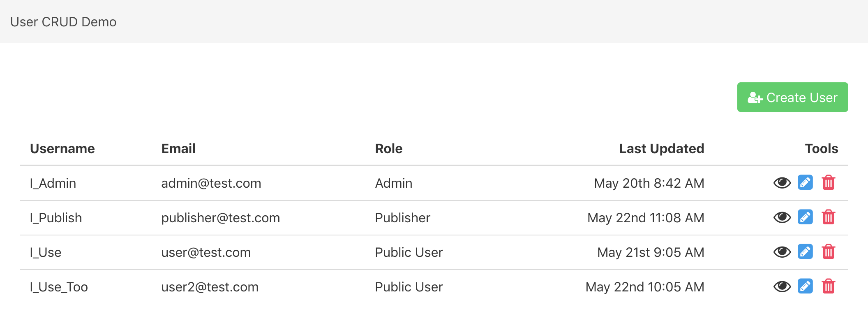Edit the I_Use user entry
Viewport: 868px width, 326px height.
(x=805, y=252)
